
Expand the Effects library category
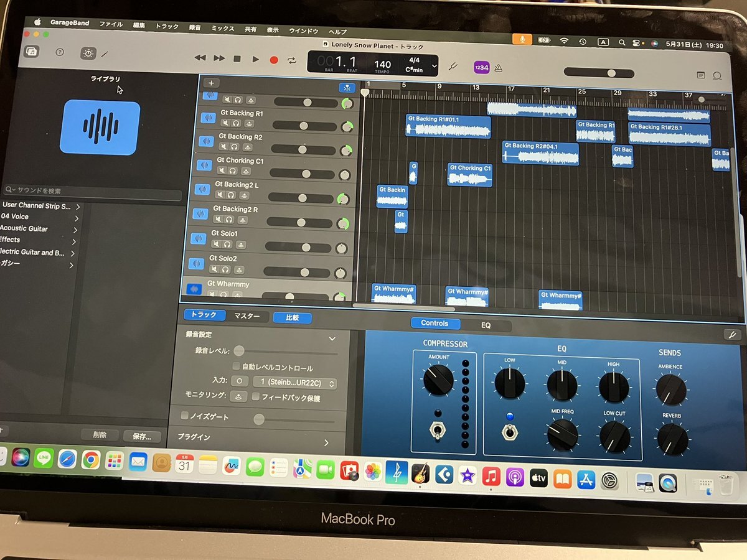[x=74, y=241]
